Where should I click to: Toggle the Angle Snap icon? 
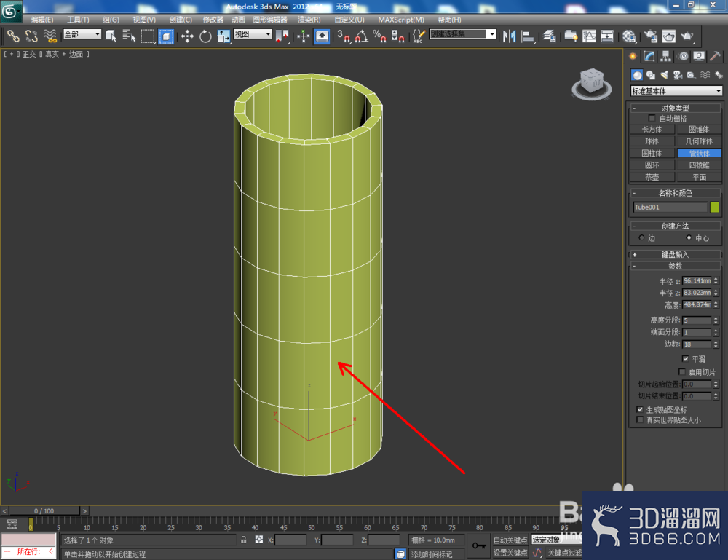point(362,36)
